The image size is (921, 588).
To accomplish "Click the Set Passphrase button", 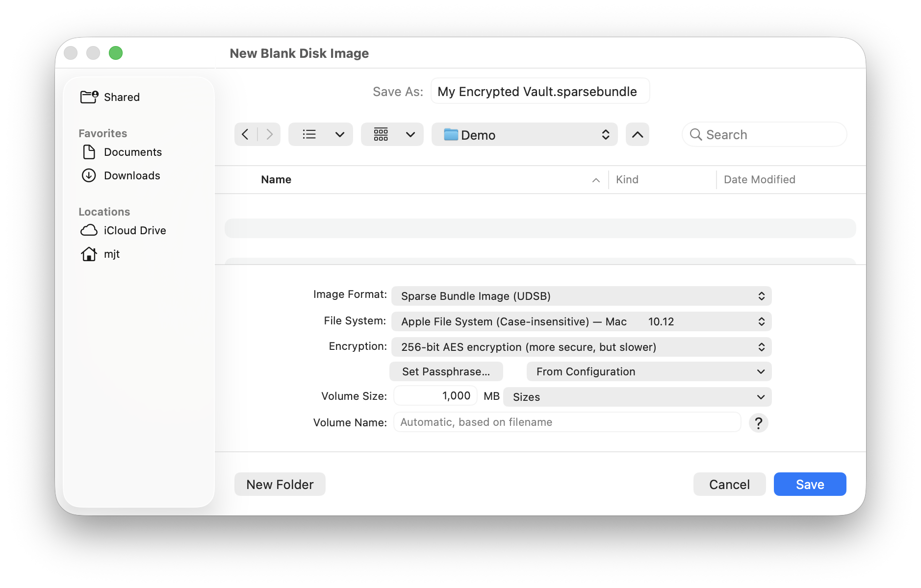I will point(446,371).
